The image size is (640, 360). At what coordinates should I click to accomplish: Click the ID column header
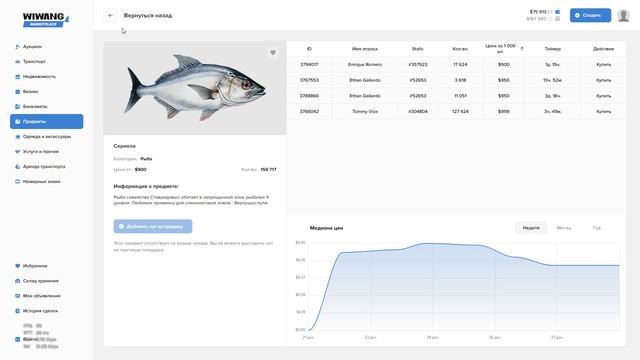309,49
